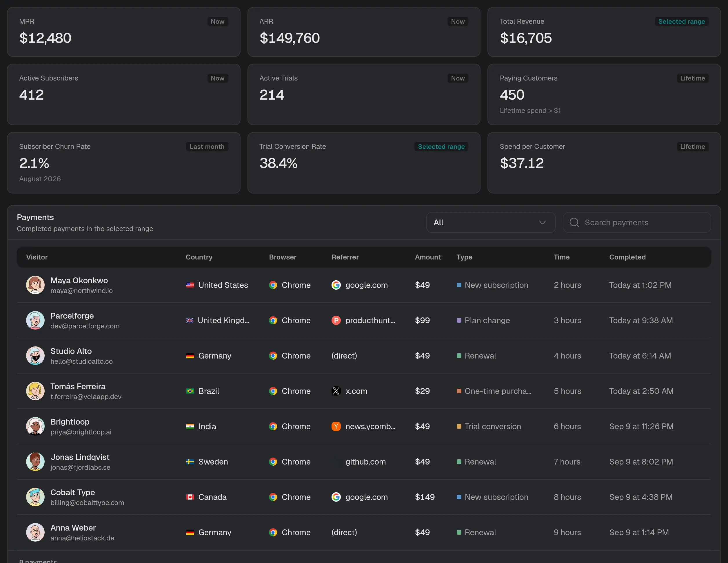This screenshot has height=563, width=728.
Task: Click the Selected range badge on Total Revenue
Action: [x=682, y=22]
